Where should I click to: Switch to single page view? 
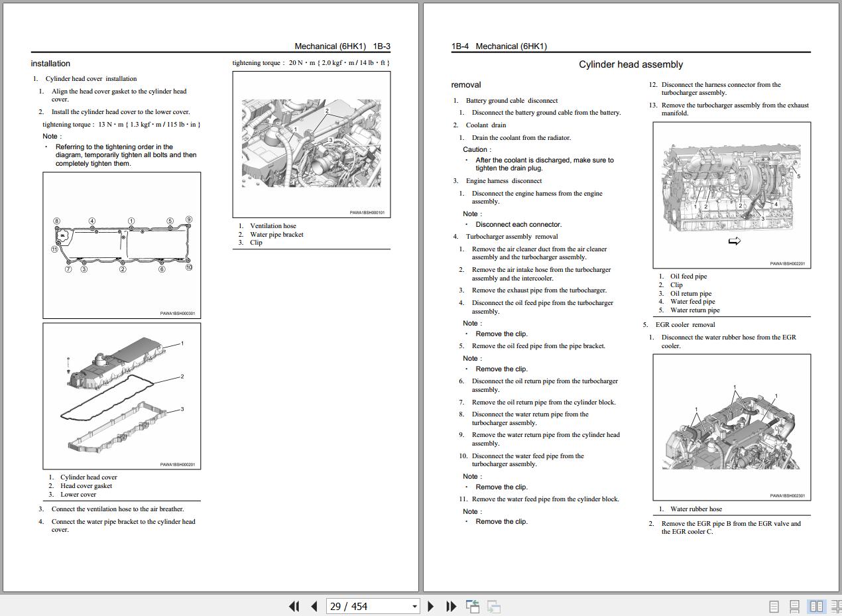(x=774, y=606)
